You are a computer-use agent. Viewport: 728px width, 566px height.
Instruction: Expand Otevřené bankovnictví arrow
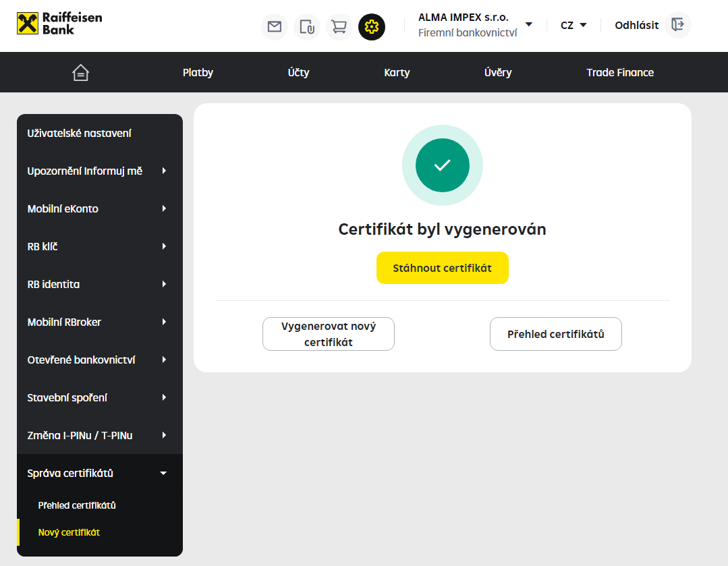(164, 360)
